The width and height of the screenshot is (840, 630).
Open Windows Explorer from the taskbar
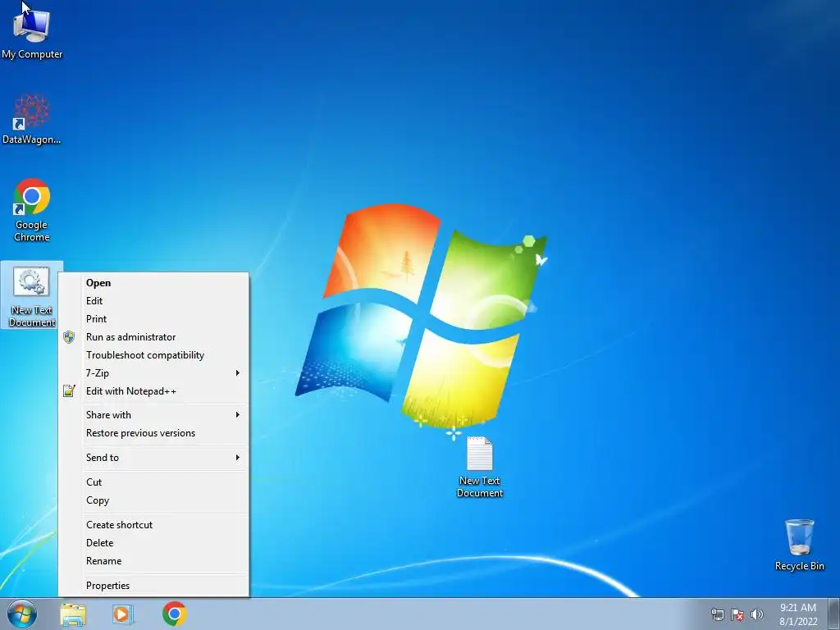pos(73,614)
